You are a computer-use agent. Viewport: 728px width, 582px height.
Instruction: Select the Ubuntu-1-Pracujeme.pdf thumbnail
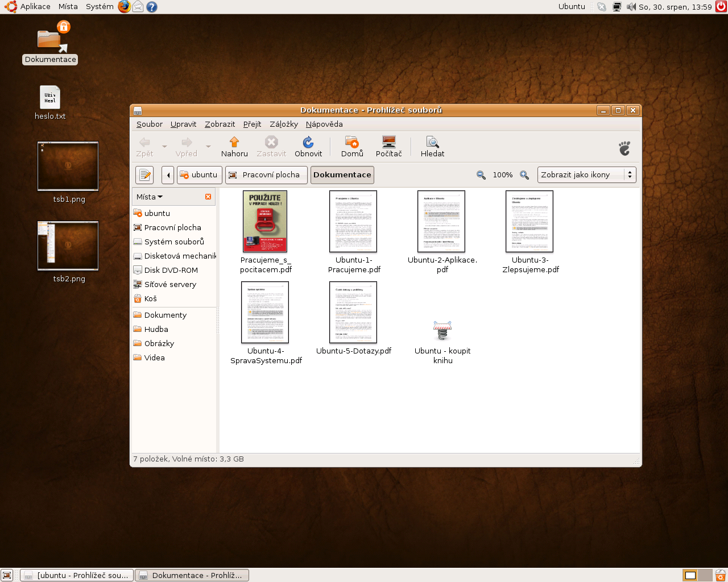pyautogui.click(x=353, y=221)
